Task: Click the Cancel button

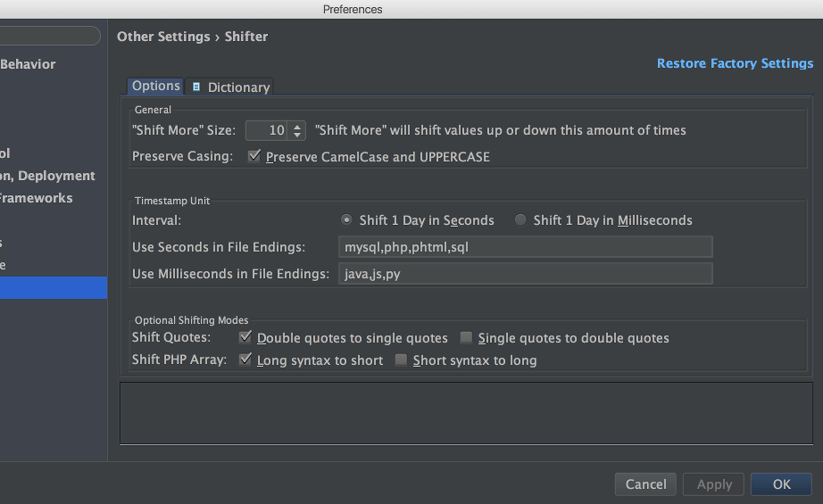Action: click(645, 484)
